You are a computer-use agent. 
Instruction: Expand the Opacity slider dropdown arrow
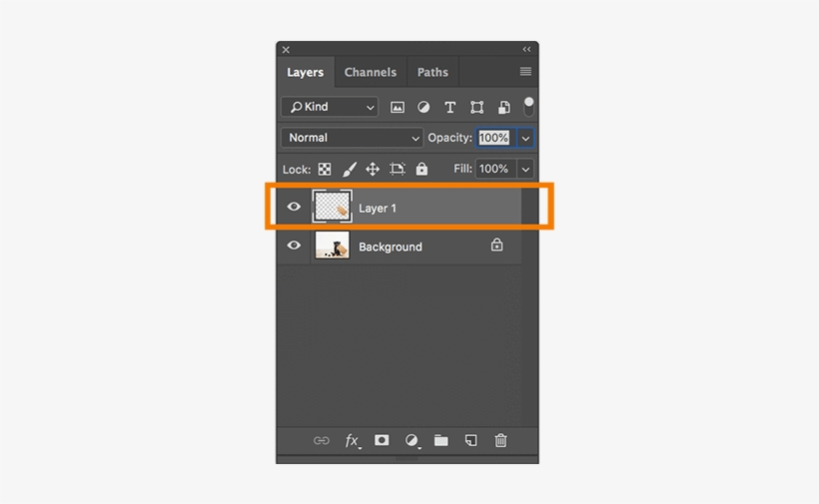(526, 138)
